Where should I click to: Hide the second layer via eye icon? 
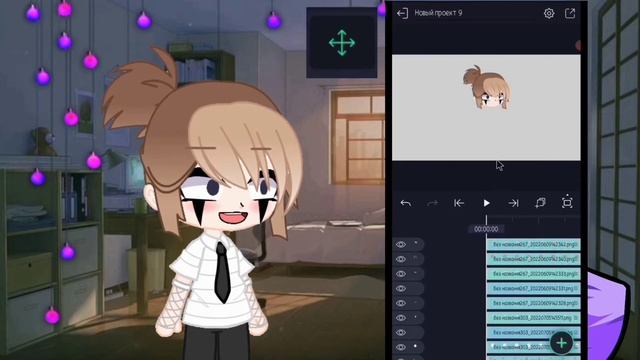(x=401, y=259)
